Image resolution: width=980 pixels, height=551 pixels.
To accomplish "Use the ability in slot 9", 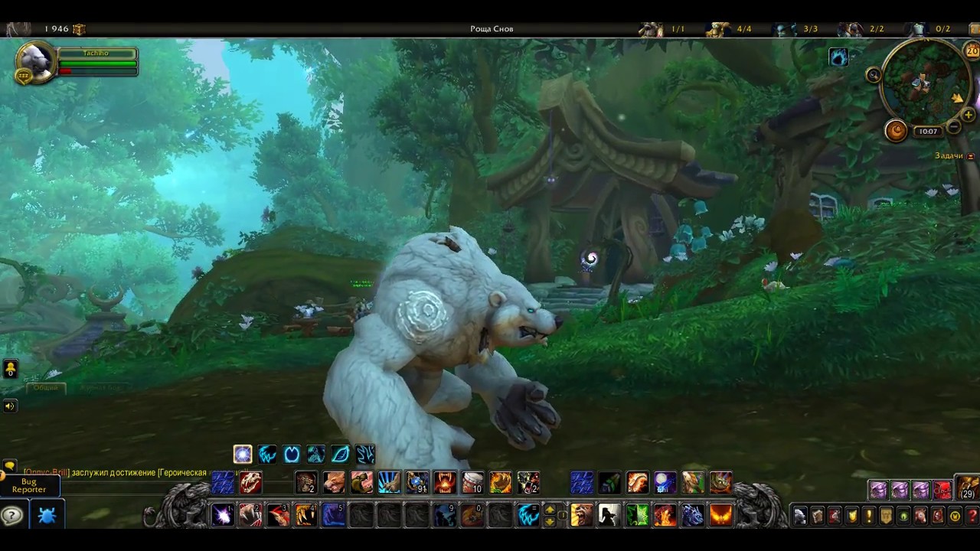I will pyautogui.click(x=445, y=514).
